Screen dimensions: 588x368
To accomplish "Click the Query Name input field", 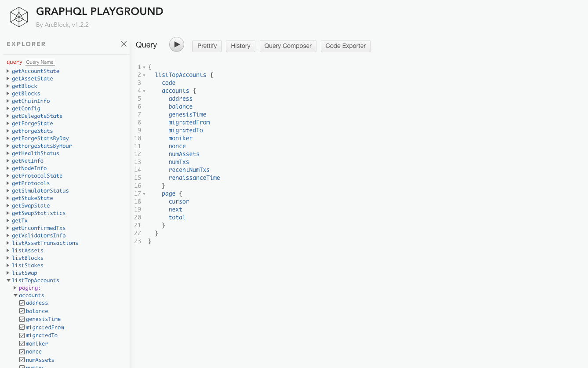I will click(x=40, y=62).
